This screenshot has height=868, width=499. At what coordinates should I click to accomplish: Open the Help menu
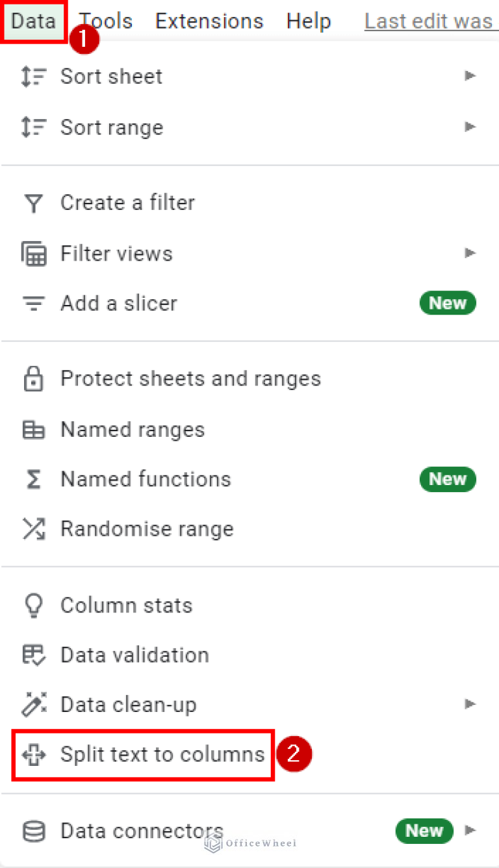tap(309, 21)
